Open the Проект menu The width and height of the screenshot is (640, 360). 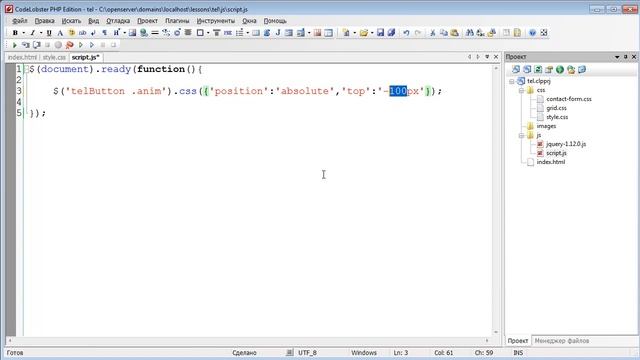coord(147,21)
